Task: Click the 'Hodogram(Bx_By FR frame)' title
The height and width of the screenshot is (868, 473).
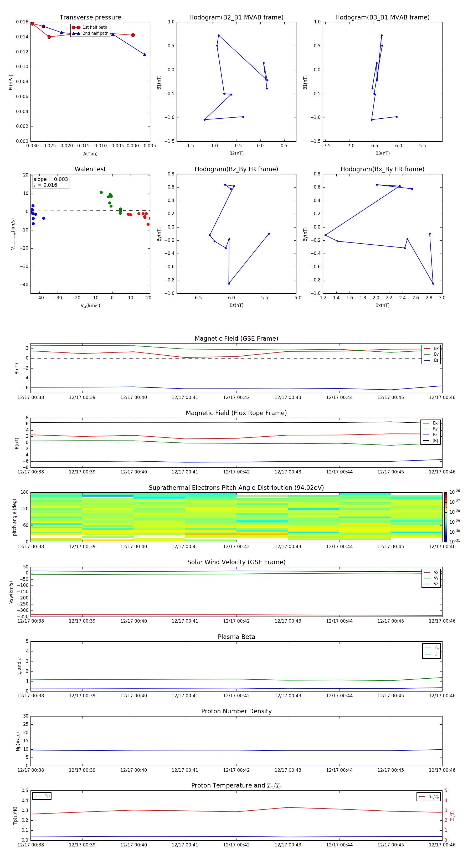Action: click(382, 169)
